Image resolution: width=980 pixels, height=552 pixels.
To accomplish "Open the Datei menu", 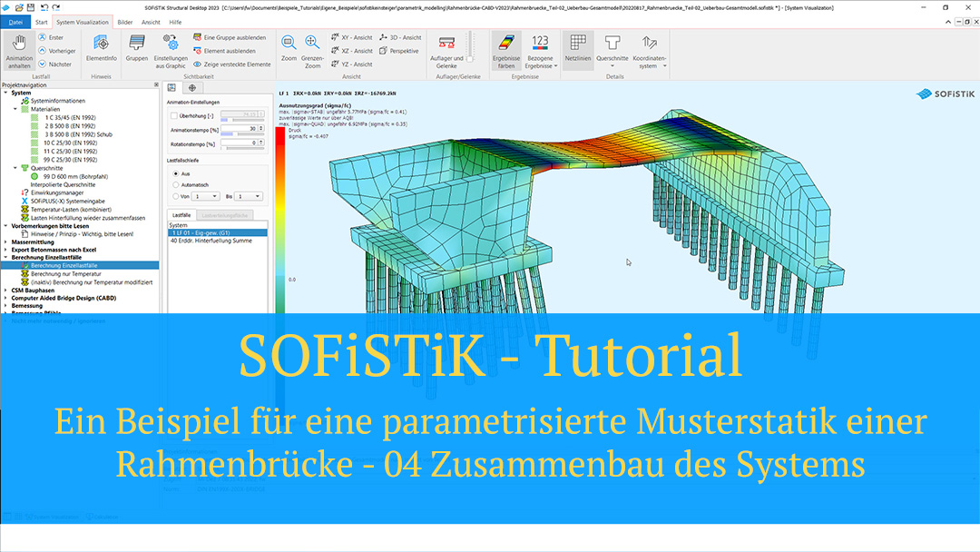I will click(15, 21).
